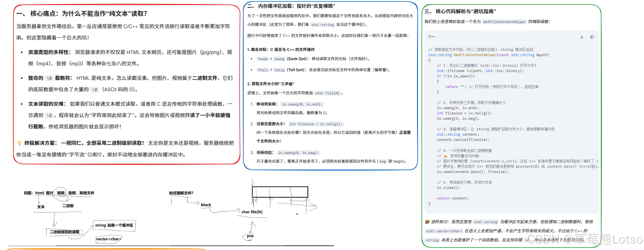Click diagram label "pos"
The width and height of the screenshot is (644, 250).
(250, 236)
